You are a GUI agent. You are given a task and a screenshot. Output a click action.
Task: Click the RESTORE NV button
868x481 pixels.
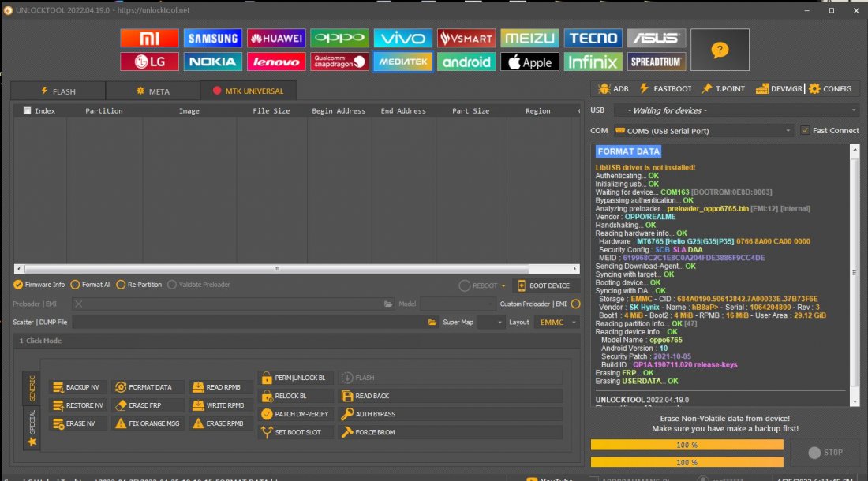point(78,405)
